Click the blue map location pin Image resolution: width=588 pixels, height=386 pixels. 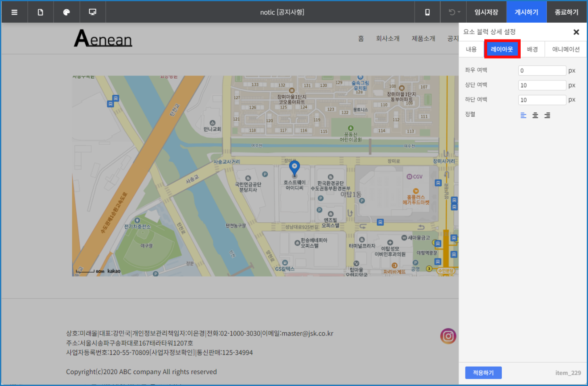(295, 168)
